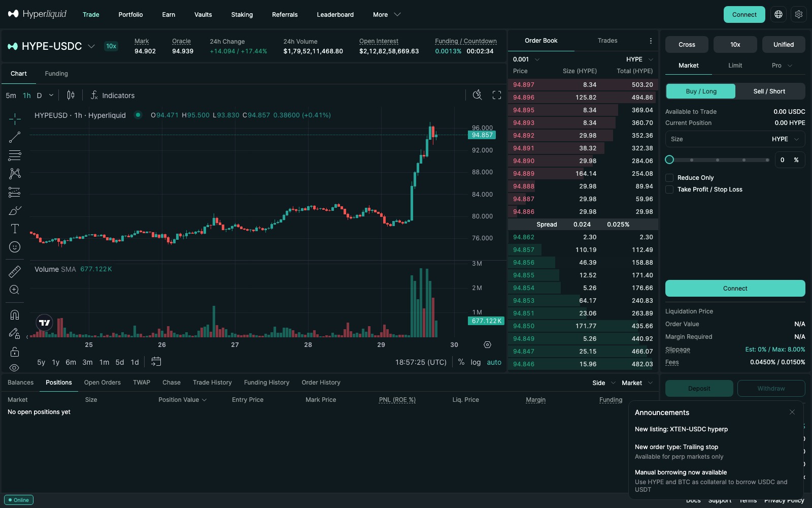Enter fullscreen chart mode
This screenshot has height=508, width=812.
pos(497,95)
